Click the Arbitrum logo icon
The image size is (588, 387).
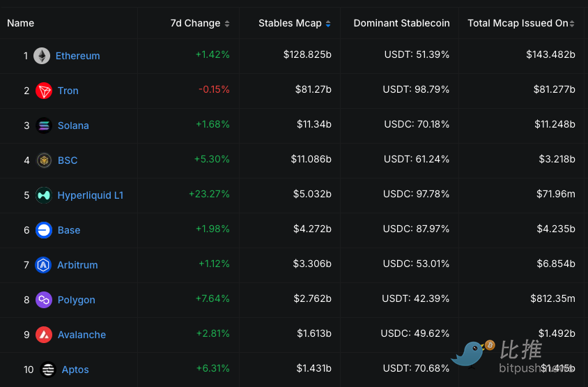tap(44, 265)
